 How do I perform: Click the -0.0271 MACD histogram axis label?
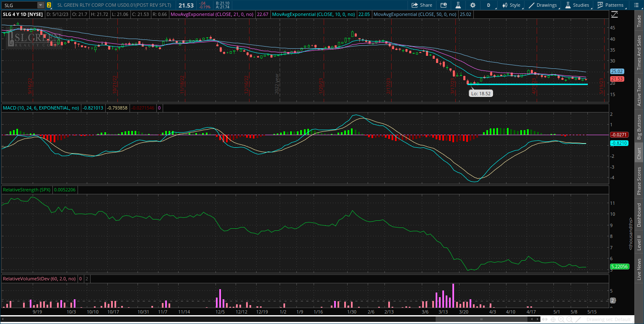pos(618,135)
